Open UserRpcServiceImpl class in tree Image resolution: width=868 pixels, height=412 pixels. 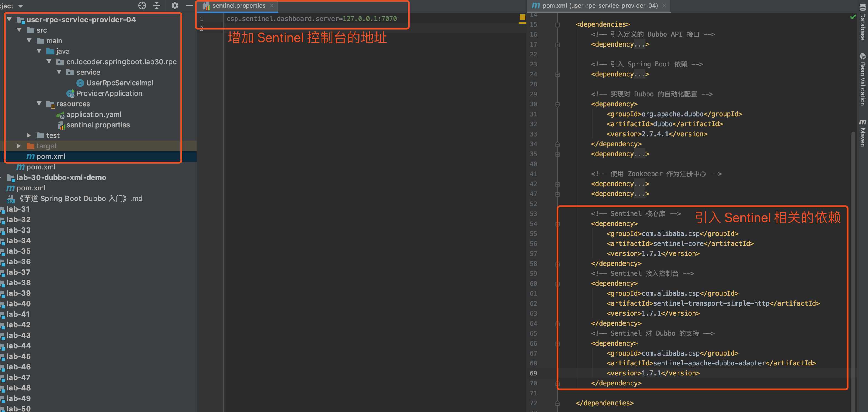click(x=119, y=83)
